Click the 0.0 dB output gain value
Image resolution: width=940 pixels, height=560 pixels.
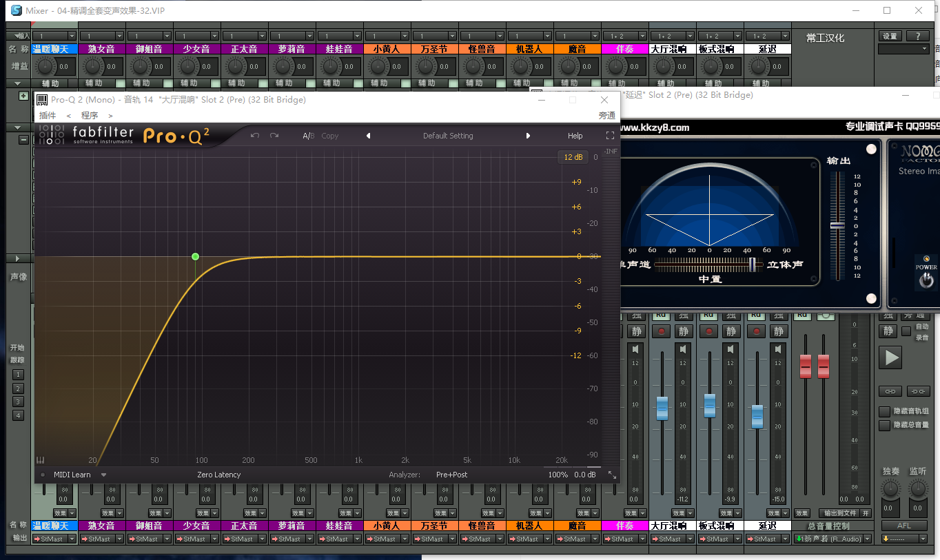point(585,475)
